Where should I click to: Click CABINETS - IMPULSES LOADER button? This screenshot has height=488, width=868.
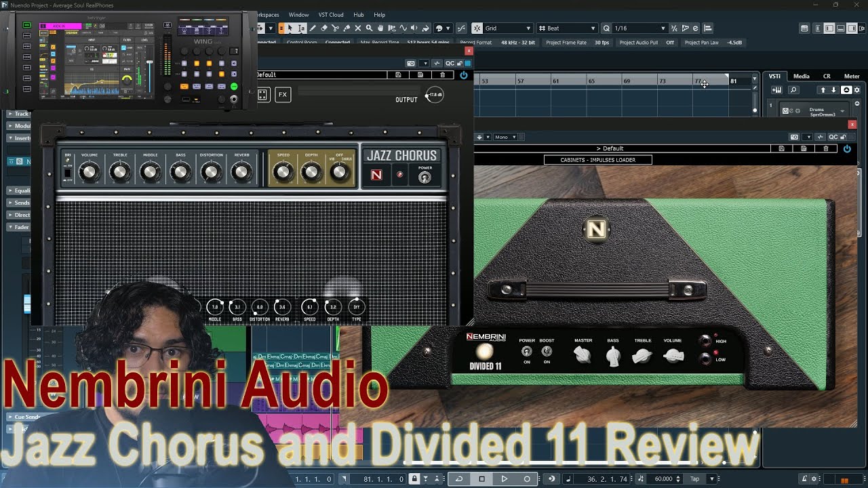click(x=598, y=160)
